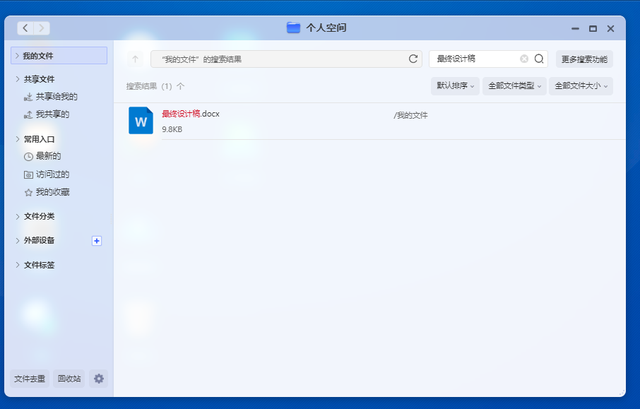The height and width of the screenshot is (409, 640).
Task: Minimize the 个人空间 window
Action: click(x=575, y=29)
